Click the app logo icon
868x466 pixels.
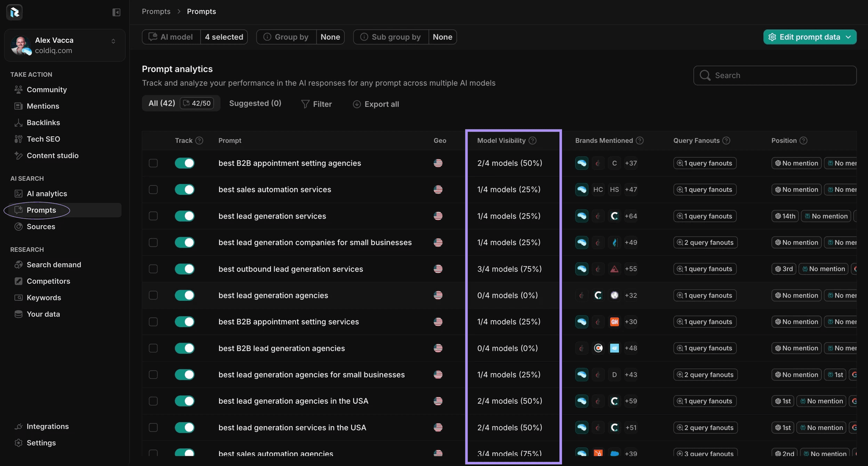coord(14,12)
